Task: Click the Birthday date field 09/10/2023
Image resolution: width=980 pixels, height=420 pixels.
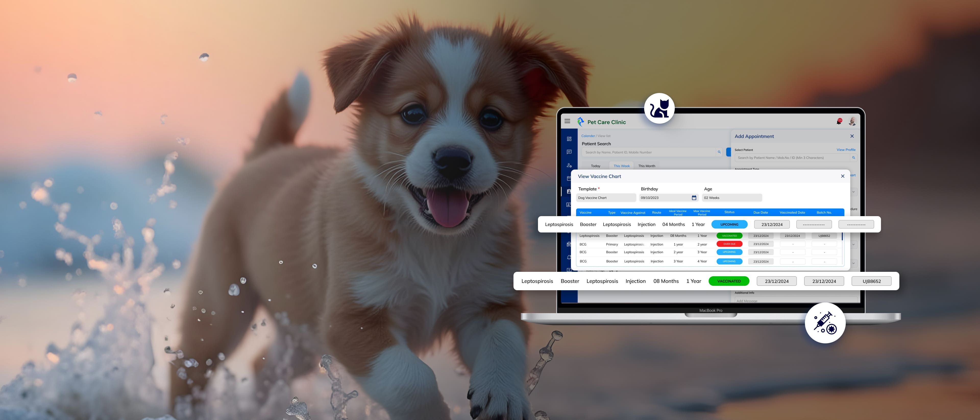Action: click(669, 198)
